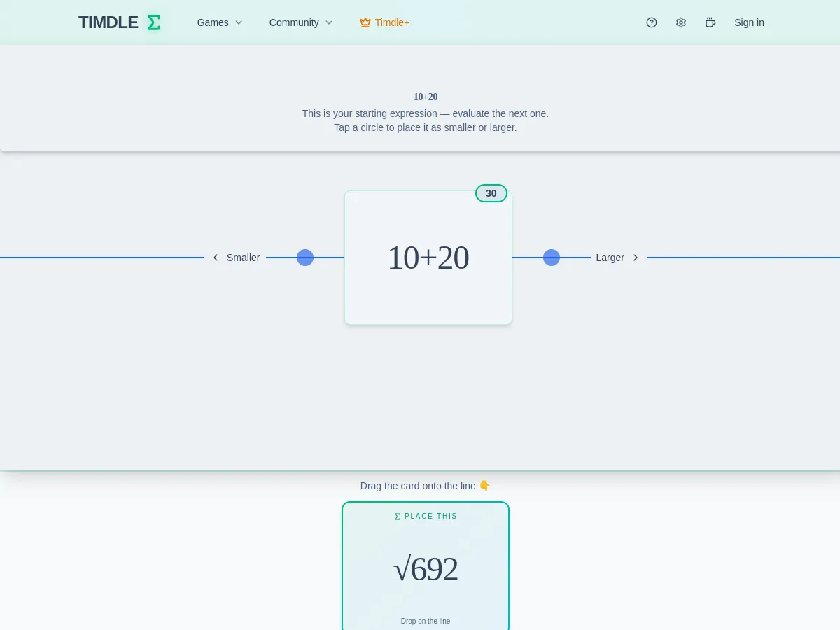
Task: Click the value badge showing 30
Action: pos(491,193)
